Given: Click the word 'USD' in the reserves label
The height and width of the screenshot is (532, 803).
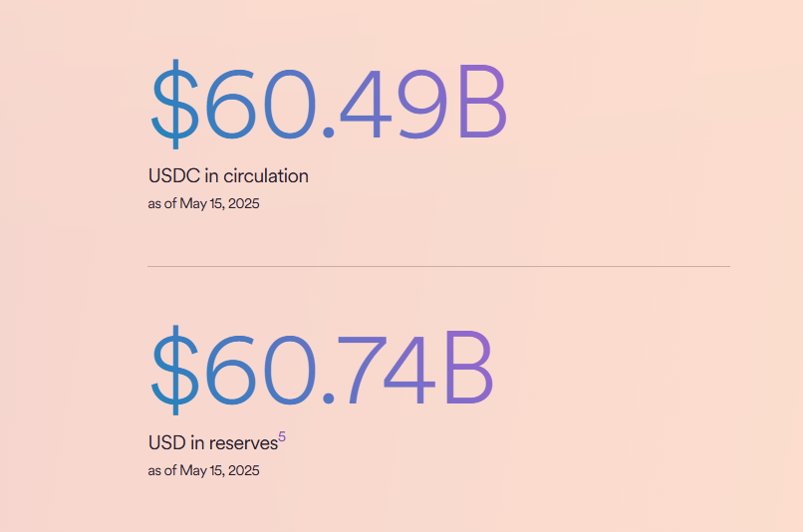Looking at the screenshot, I should coord(165,443).
